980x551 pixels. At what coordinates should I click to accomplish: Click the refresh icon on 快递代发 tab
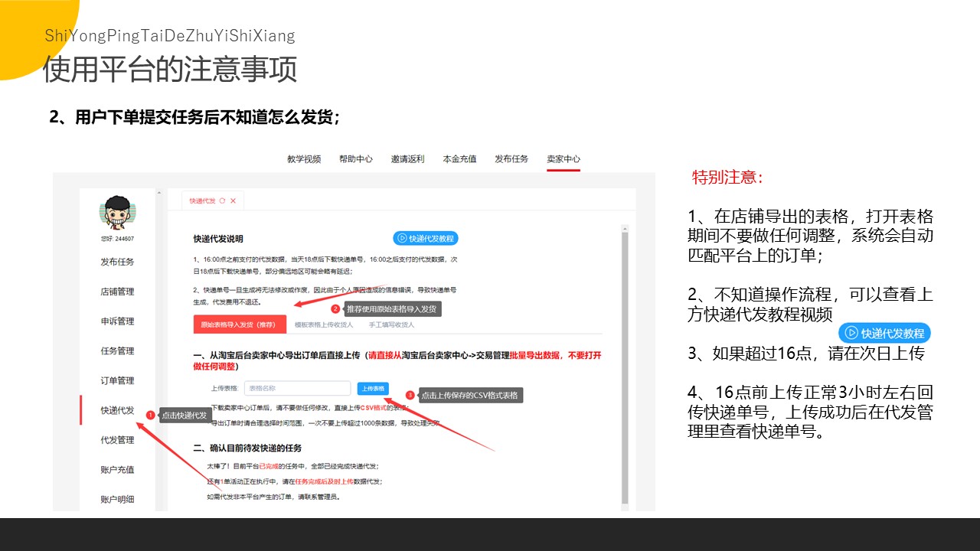222,201
